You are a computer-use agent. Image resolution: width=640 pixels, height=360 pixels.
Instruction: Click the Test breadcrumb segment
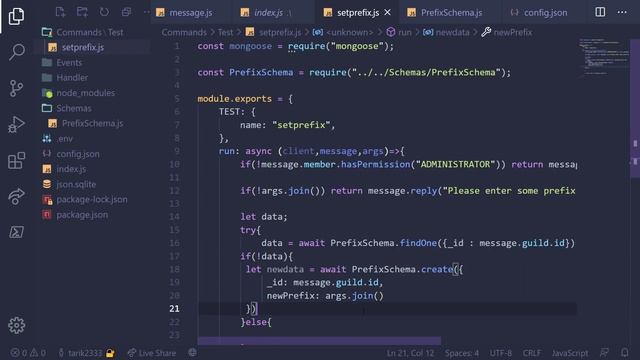click(x=225, y=32)
